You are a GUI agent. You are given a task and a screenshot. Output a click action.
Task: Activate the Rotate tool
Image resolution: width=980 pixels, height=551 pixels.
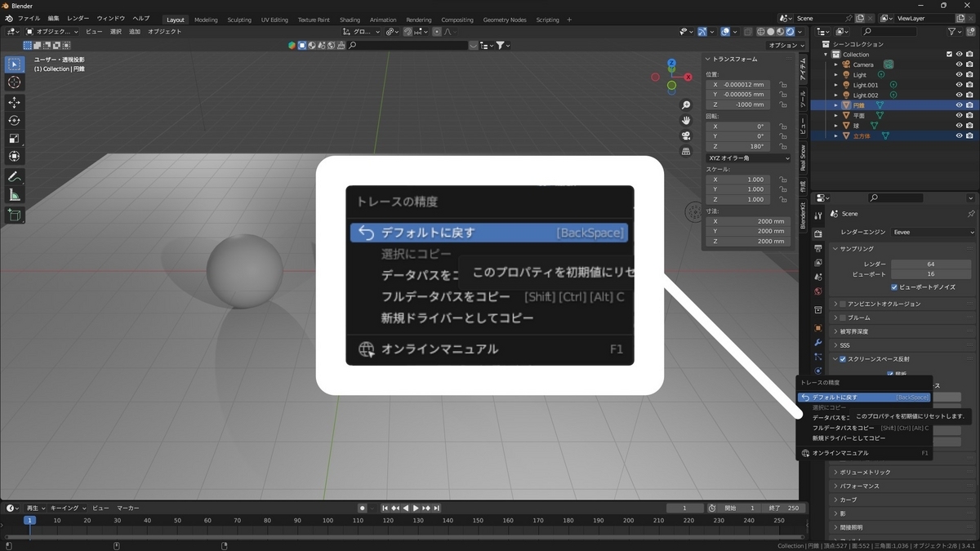click(14, 120)
